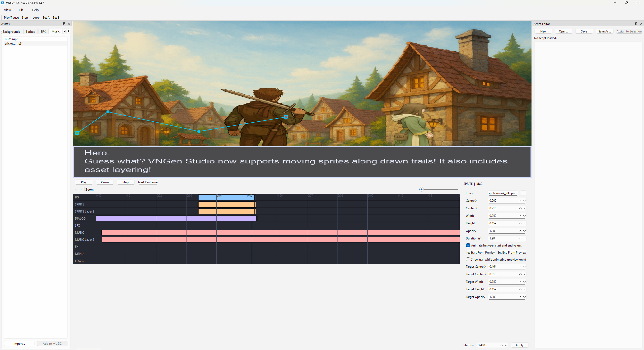Float the Assets panel
This screenshot has width=644, height=350.
[64, 24]
